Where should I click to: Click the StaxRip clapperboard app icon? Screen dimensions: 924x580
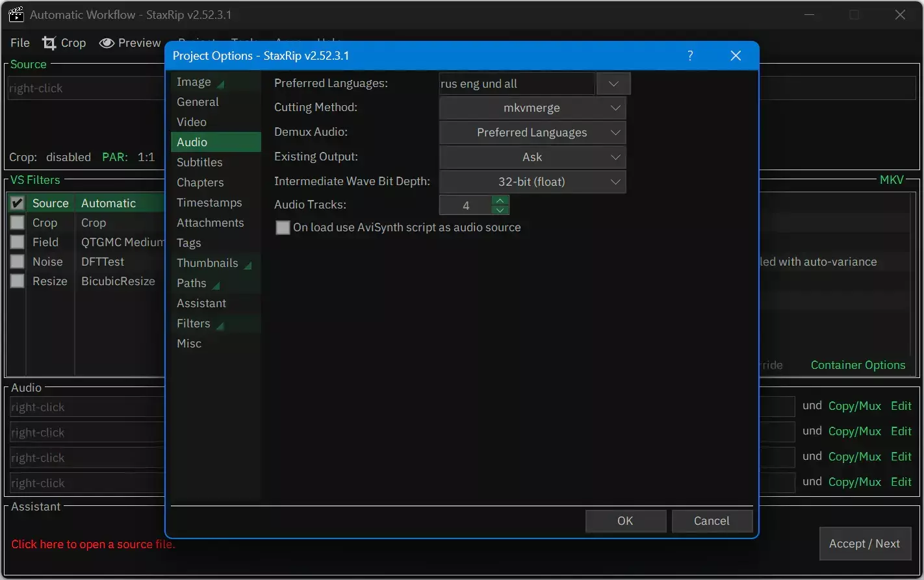tap(16, 15)
